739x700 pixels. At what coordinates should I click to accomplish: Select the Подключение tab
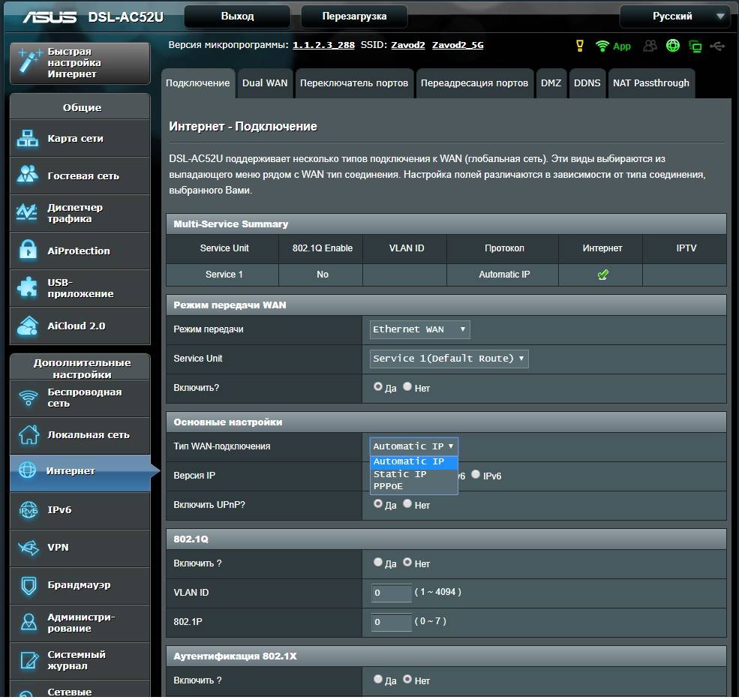click(x=197, y=83)
